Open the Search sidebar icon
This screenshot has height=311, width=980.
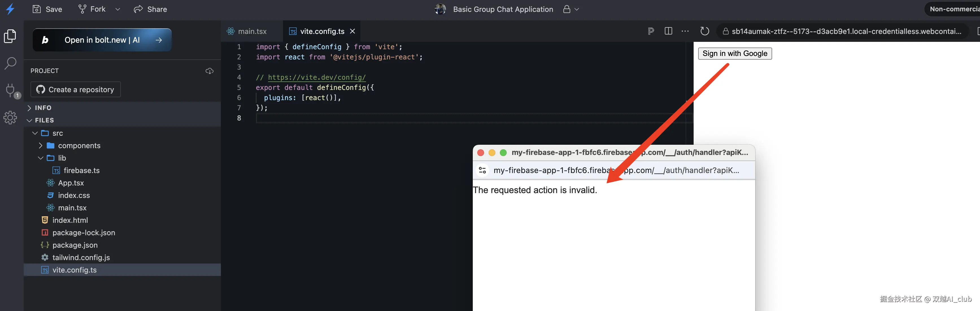pos(10,63)
